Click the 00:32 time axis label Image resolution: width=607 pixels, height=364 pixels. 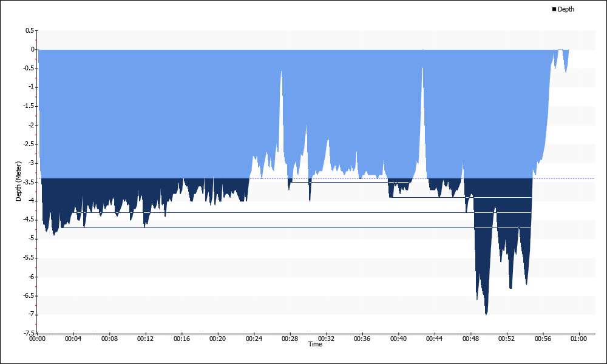click(x=326, y=339)
